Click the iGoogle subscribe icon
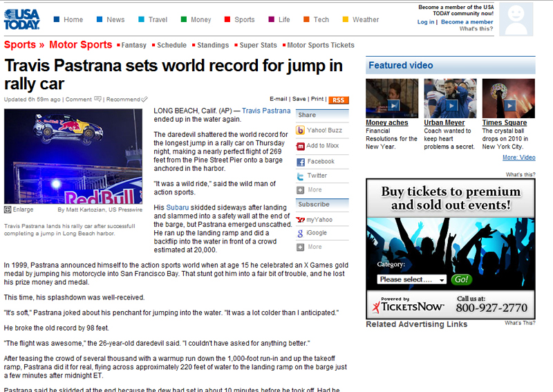The height and width of the screenshot is (392, 553). pyautogui.click(x=300, y=233)
